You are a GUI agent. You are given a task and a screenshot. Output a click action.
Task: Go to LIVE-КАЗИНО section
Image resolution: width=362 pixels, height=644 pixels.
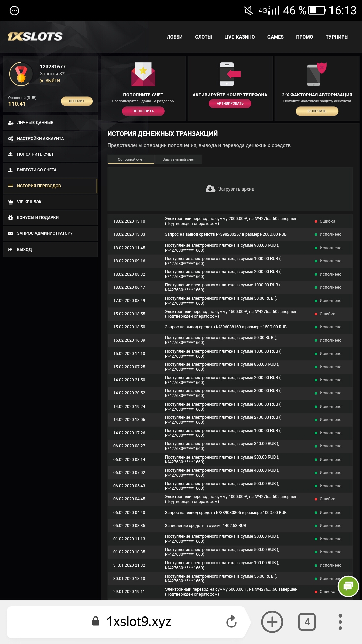point(239,37)
